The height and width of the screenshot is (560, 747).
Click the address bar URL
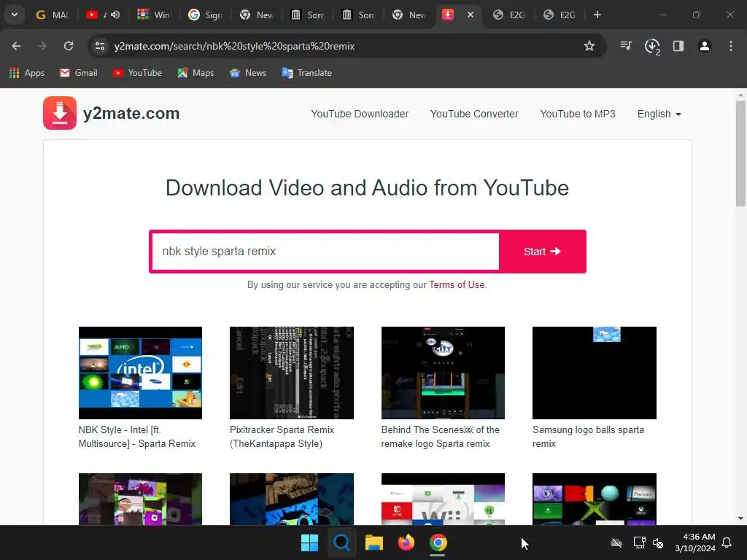click(x=234, y=46)
